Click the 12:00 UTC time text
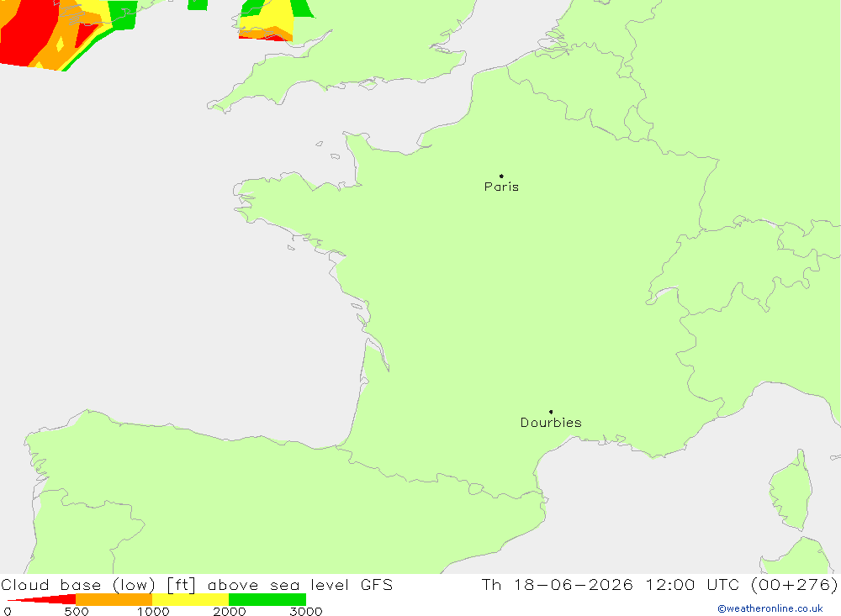 [692, 584]
